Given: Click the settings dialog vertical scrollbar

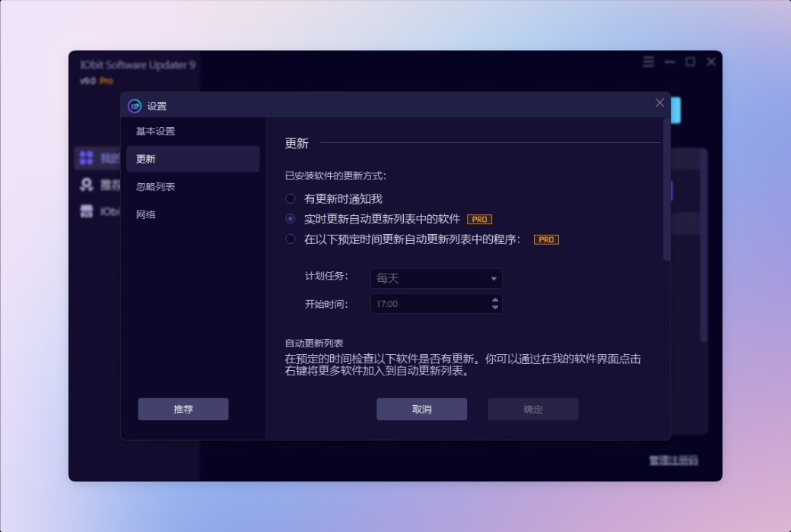Looking at the screenshot, I should 666,189.
